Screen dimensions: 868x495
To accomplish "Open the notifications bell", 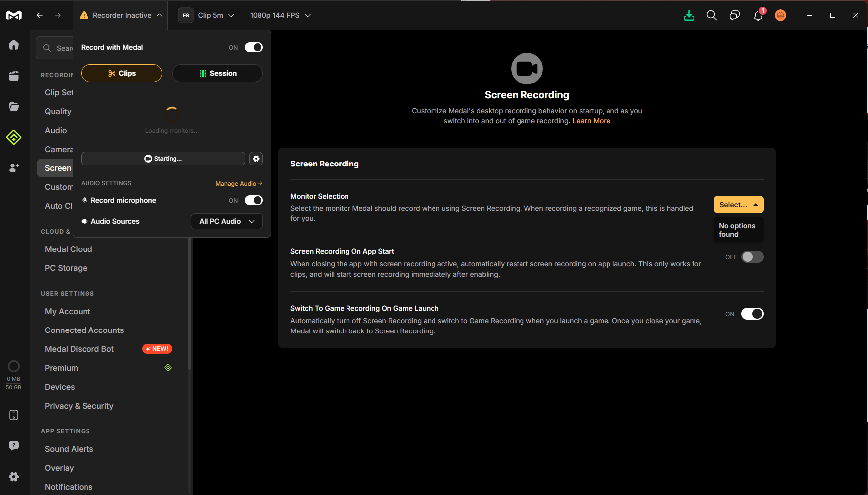I will click(758, 15).
